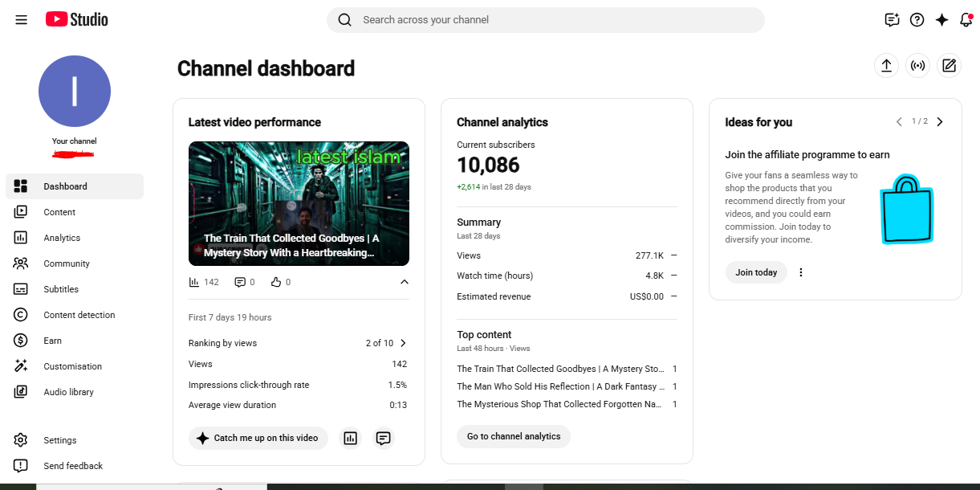The image size is (980, 490).
Task: Click the Content detection copyright icon
Action: 21,315
